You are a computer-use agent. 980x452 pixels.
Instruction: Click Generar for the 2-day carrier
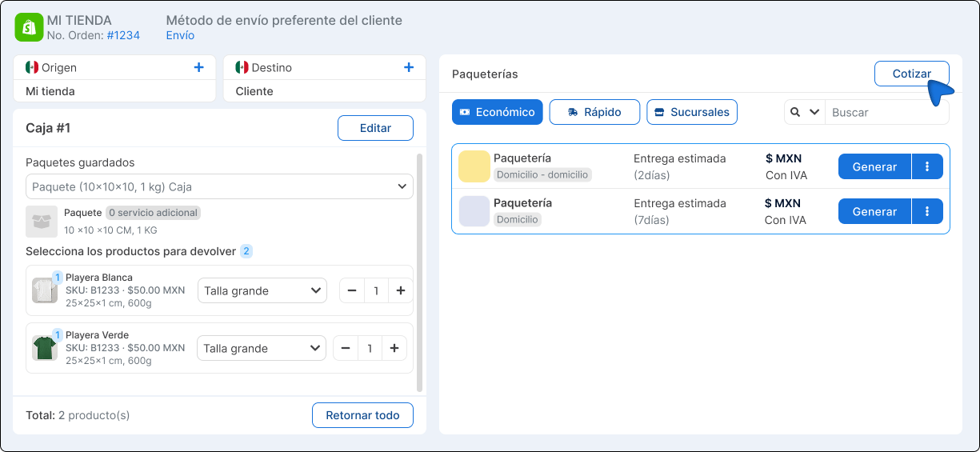(x=874, y=166)
